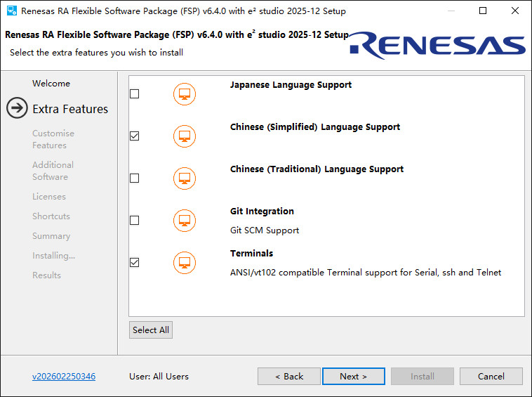The image size is (532, 397).
Task: Click the Git Integration title
Action: pyautogui.click(x=262, y=211)
